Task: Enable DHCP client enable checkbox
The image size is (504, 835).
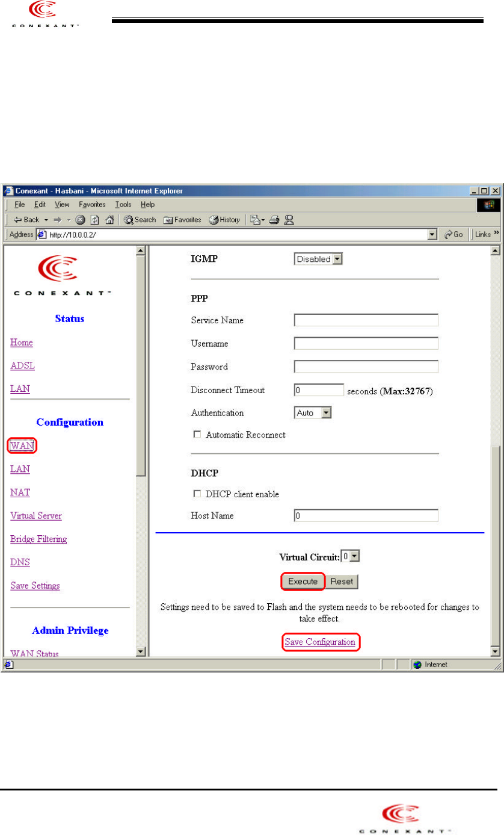Action: (196, 494)
